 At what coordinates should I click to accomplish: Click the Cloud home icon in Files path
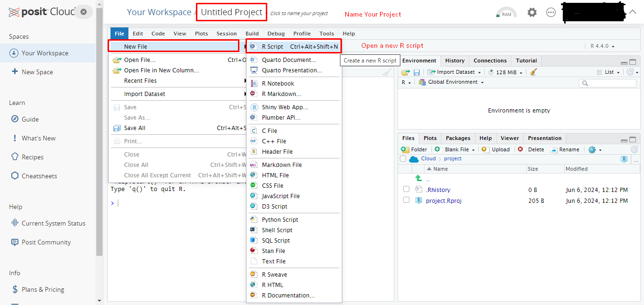414,159
